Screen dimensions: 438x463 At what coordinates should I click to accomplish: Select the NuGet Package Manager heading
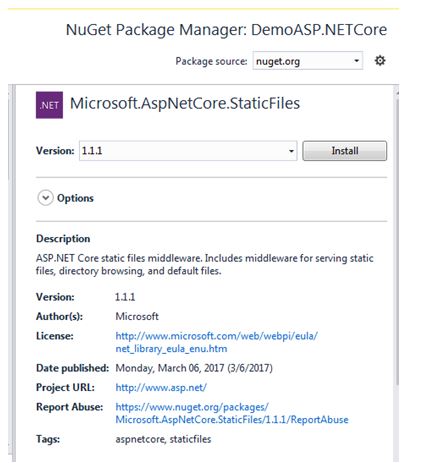pyautogui.click(x=226, y=30)
